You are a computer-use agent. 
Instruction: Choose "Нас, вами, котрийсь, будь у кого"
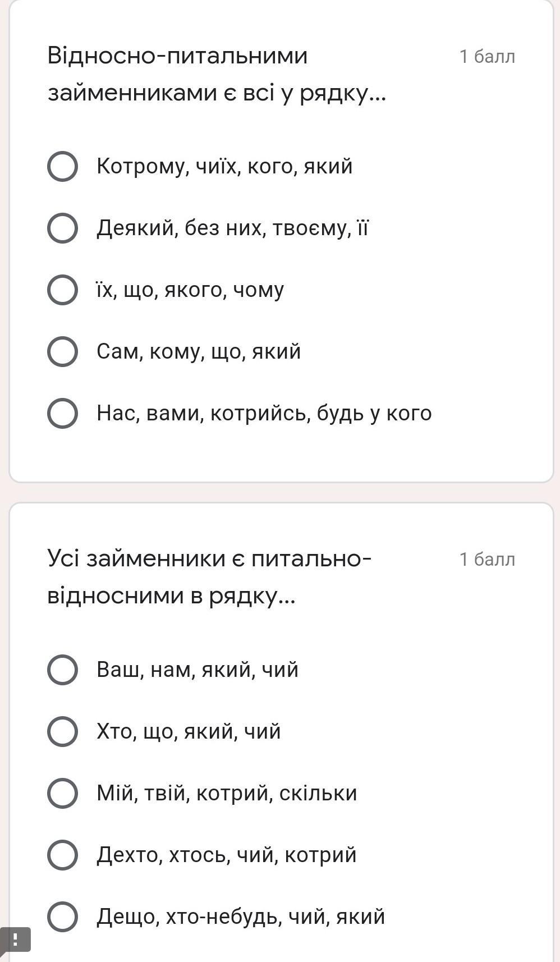[62, 413]
